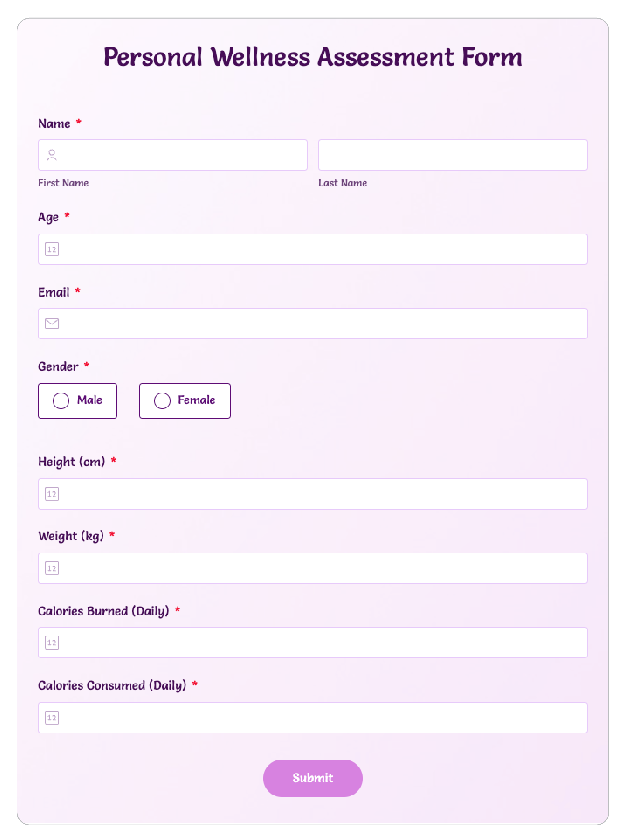Choose the Female option label
Screen dimensions: 623x840
click(197, 400)
